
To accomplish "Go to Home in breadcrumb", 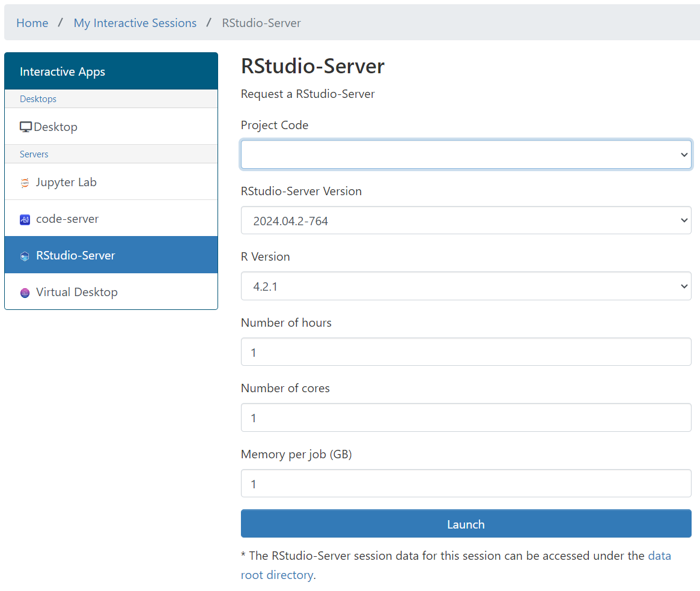I will [x=32, y=23].
